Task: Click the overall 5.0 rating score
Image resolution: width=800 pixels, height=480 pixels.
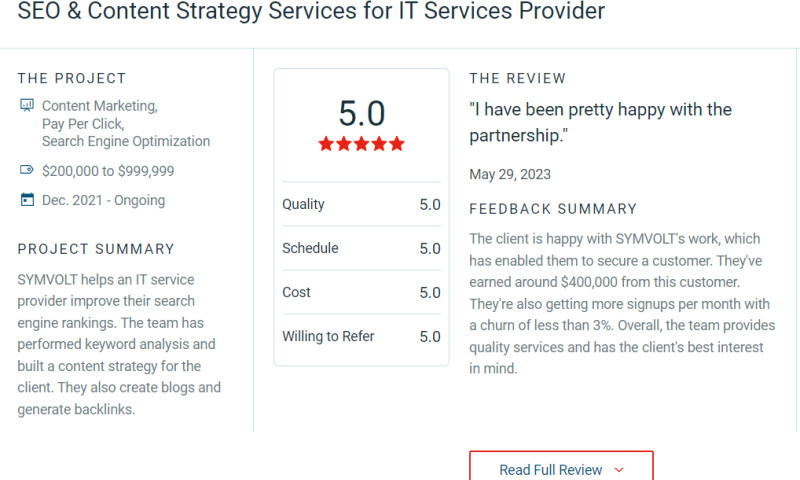Action: (x=361, y=113)
